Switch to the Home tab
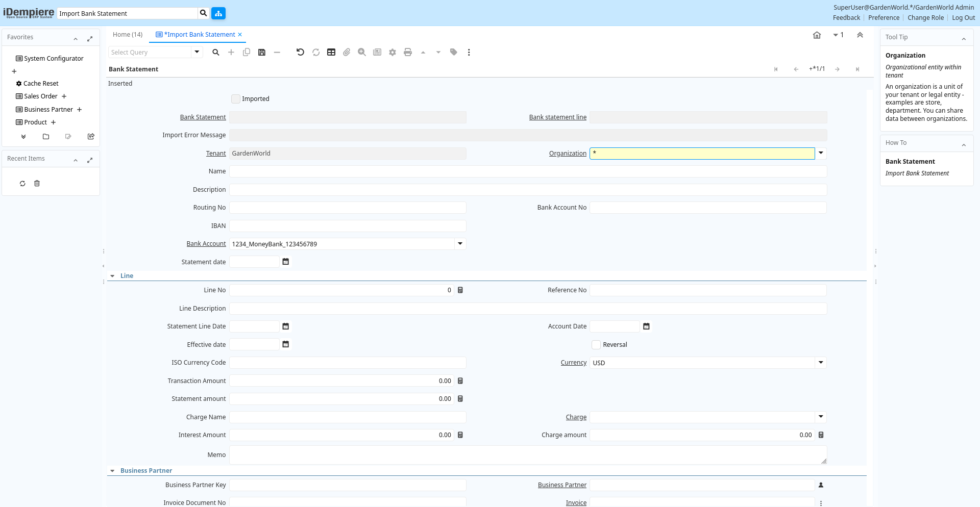 pos(128,35)
